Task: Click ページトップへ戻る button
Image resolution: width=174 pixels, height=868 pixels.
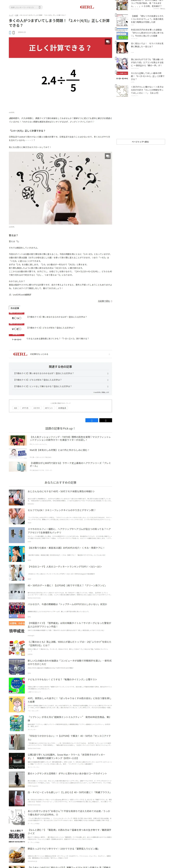Action: (141, 142)
